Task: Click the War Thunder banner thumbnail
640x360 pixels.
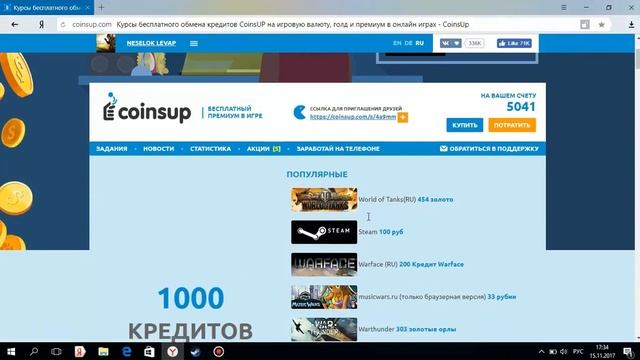Action: tap(324, 329)
